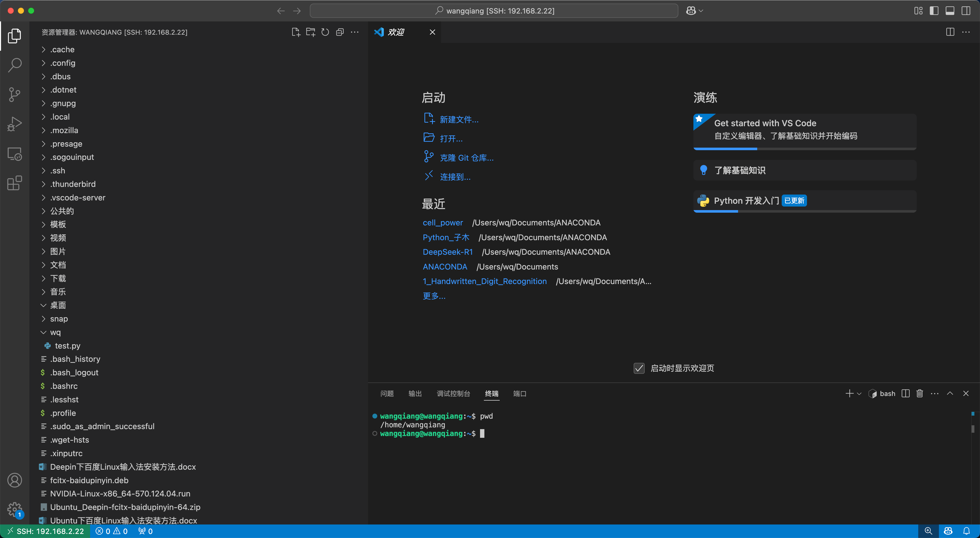This screenshot has height=538, width=980.
Task: Switch to the 调试控制台 panel tab
Action: (453, 393)
